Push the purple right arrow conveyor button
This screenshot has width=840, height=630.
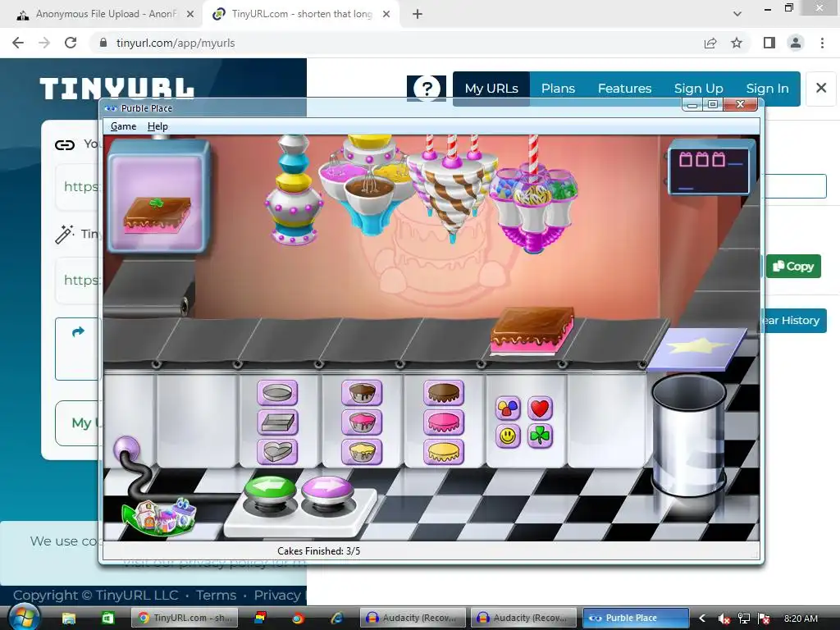(328, 489)
